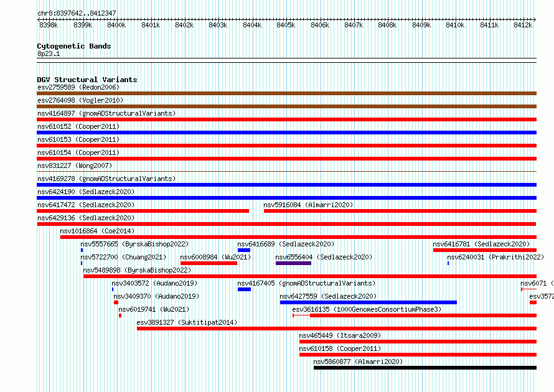Click the blue nsv4167405 variant bar
Screen dimensions: 554x392
pyautogui.click(x=244, y=289)
